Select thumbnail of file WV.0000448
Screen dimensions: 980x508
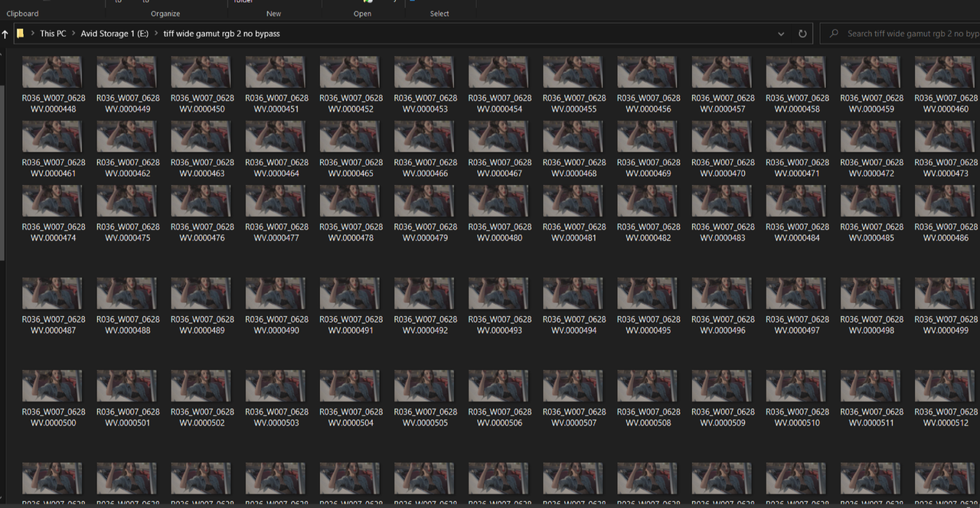[x=54, y=72]
